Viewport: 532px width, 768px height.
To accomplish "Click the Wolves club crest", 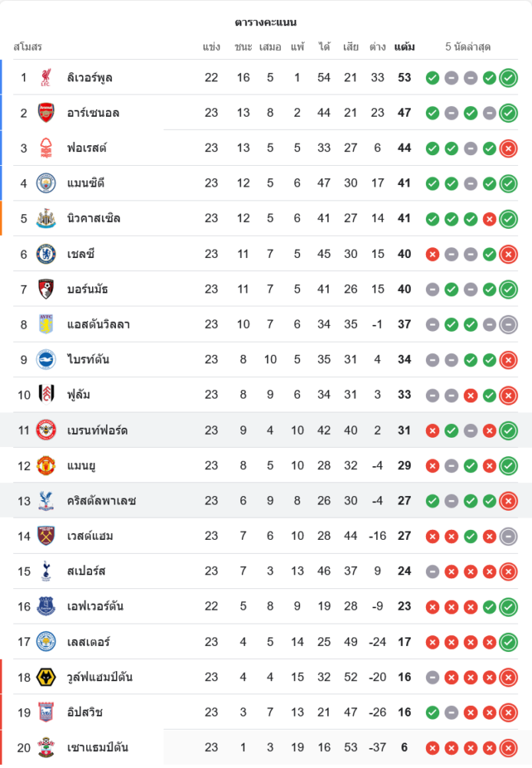I will 46,677.
